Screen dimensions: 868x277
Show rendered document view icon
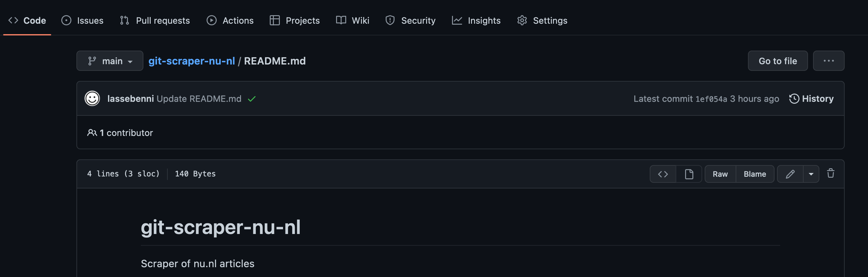(689, 174)
